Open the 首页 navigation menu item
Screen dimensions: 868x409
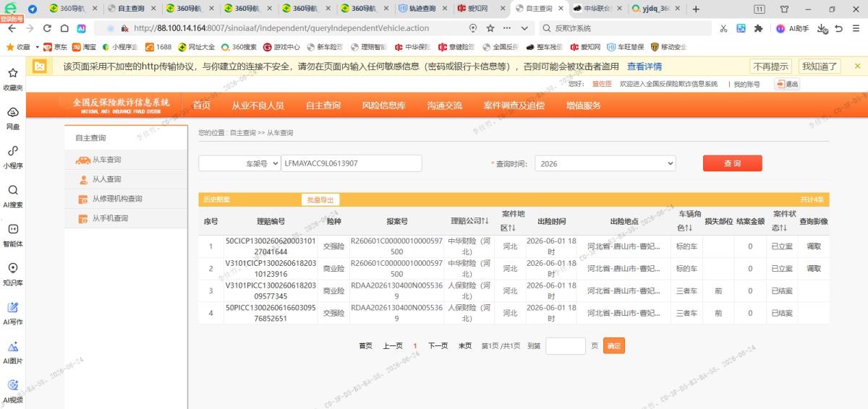click(202, 106)
